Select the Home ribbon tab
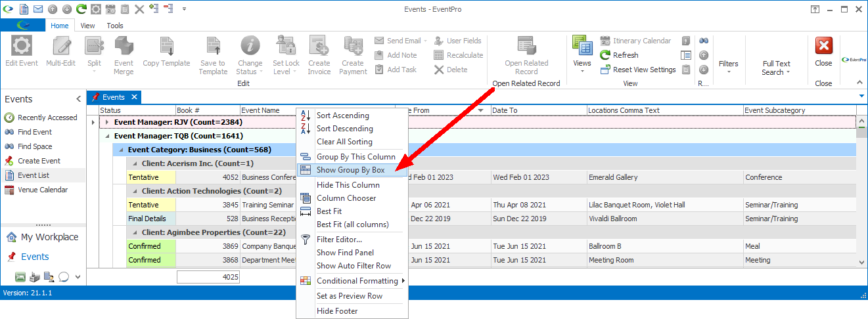 tap(60, 26)
